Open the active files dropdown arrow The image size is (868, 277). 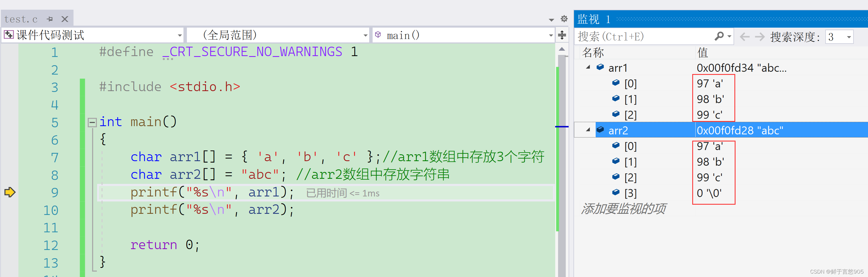[x=551, y=20]
